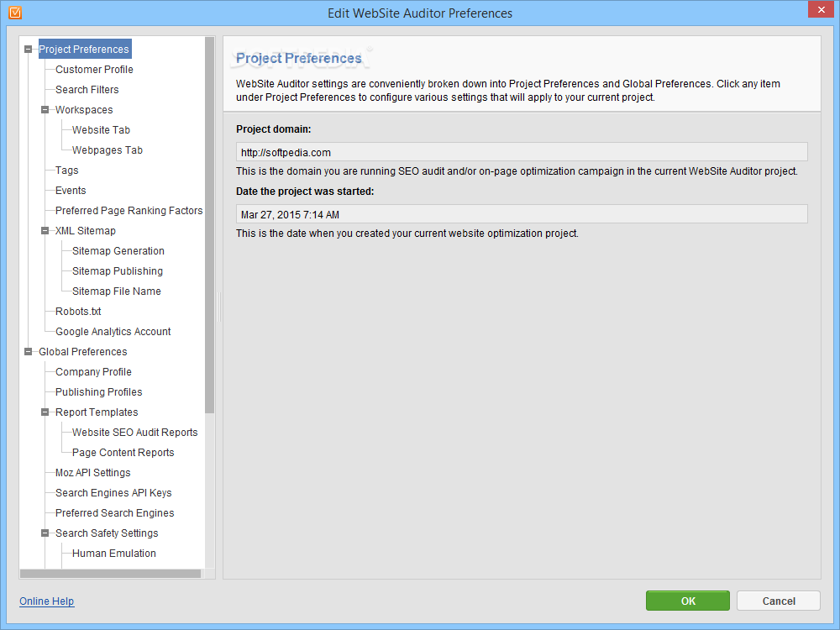Collapse the Workspaces tree node
This screenshot has height=630, width=840.
pos(45,110)
